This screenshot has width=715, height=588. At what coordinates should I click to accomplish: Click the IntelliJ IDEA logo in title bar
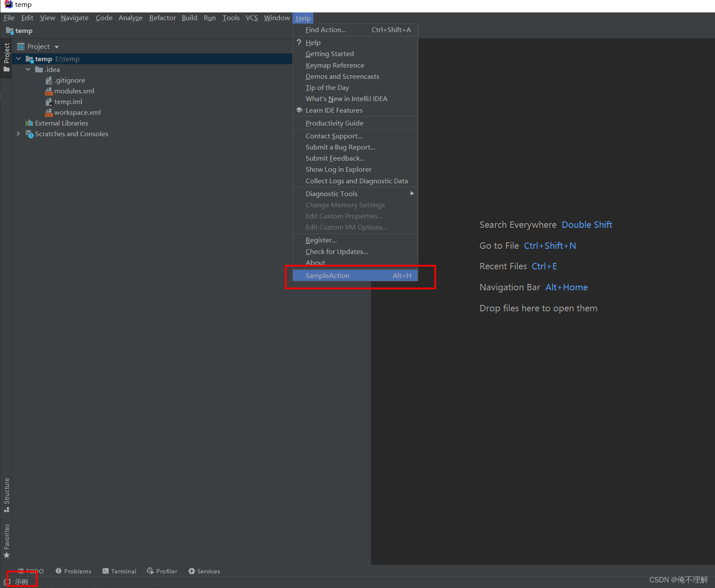[x=8, y=4]
